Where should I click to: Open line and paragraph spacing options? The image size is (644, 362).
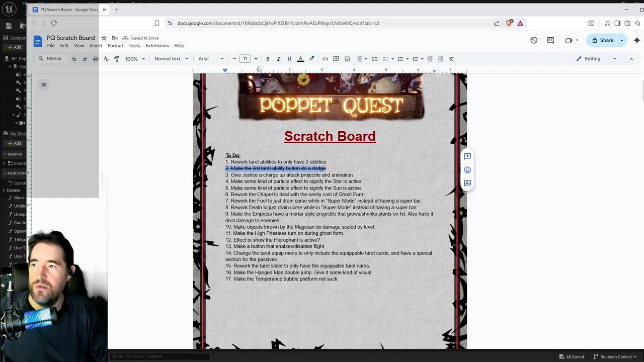[x=374, y=59]
